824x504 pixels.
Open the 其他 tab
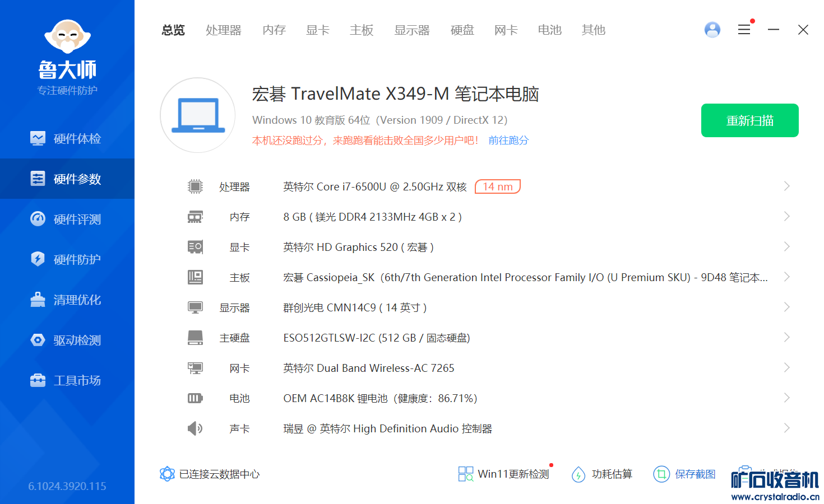pos(594,30)
